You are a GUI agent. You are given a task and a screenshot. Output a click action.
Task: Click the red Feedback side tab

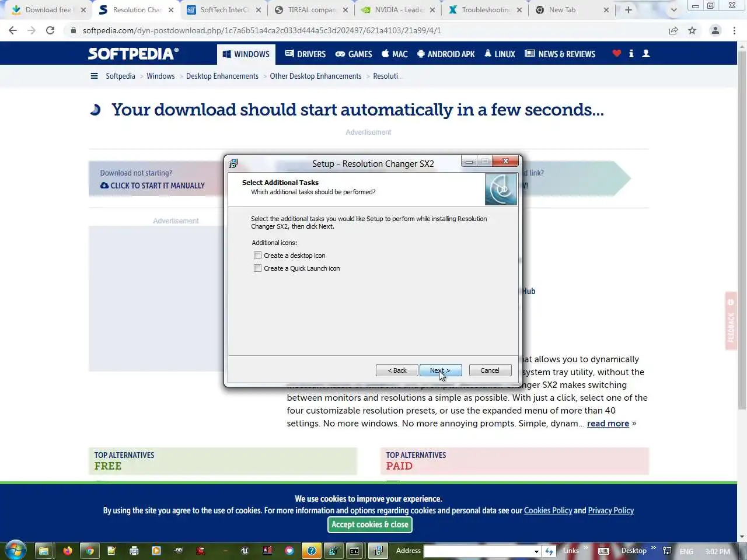pos(731,321)
